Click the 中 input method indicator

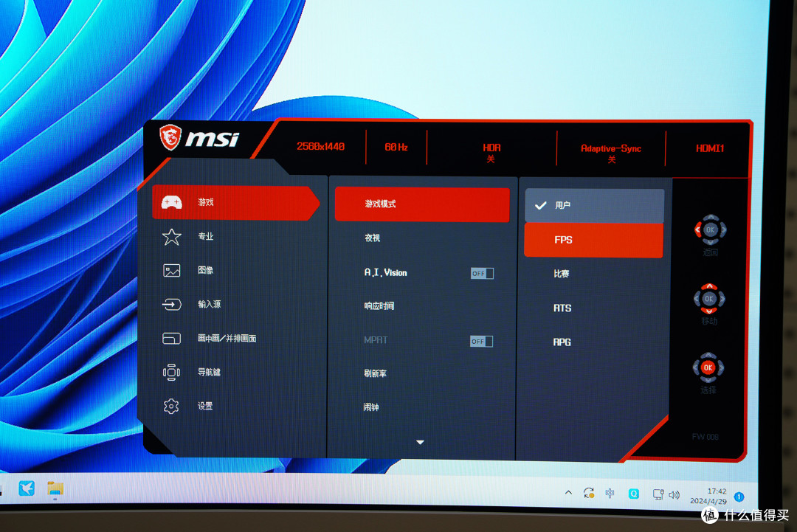(x=610, y=494)
